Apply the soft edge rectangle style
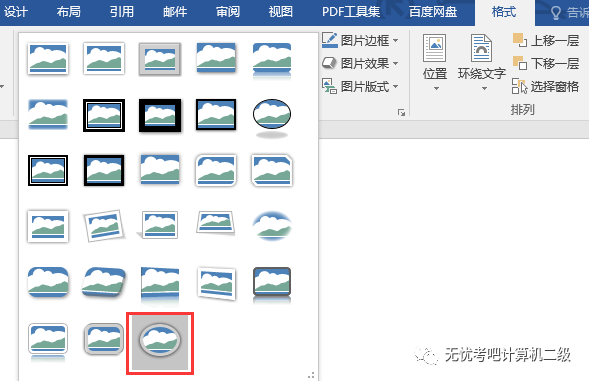589x381 pixels. [48, 114]
